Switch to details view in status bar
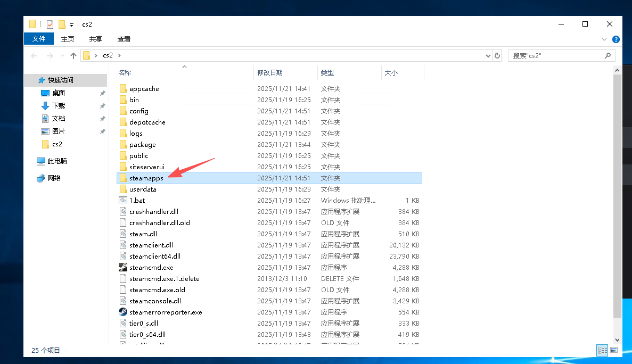The height and width of the screenshot is (364, 632). 602,350
